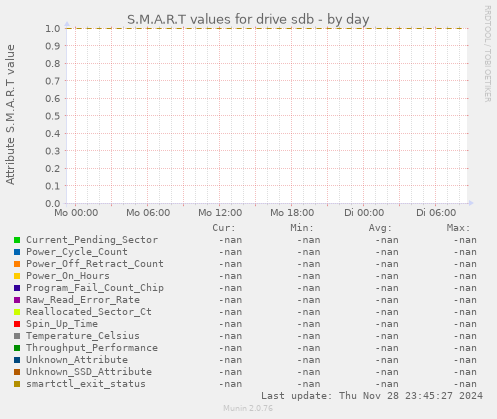Click the Mo 12:00 time axis label
This screenshot has width=497, height=419.
pos(220,213)
